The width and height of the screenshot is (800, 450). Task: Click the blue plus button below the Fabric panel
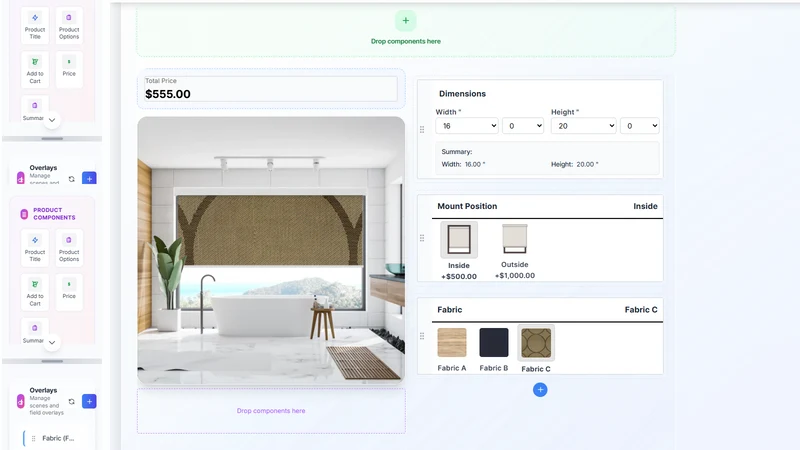click(540, 390)
